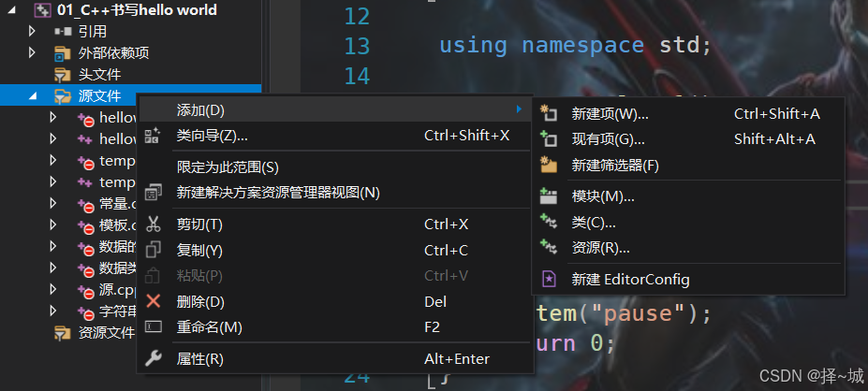Image resolution: width=868 pixels, height=391 pixels.
Task: Choose 复制(Y) from the menu
Action: [334, 250]
